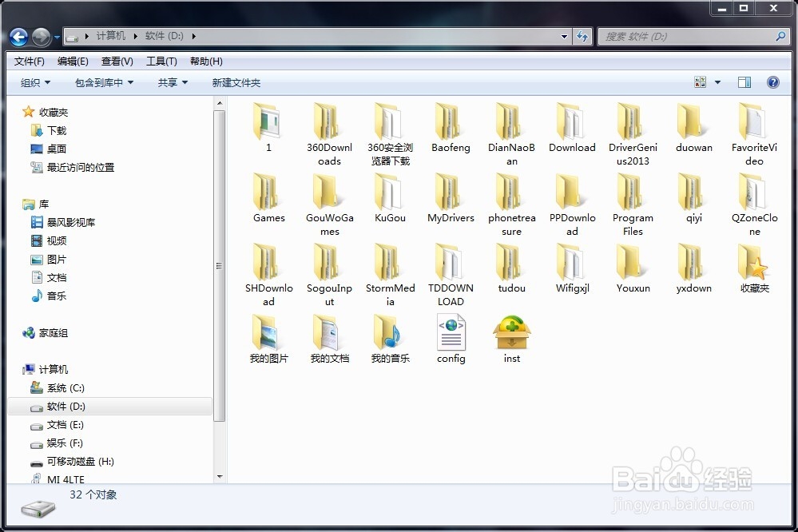Click the address bar refresh button
Viewport: 798px width, 532px height.
pyautogui.click(x=582, y=36)
